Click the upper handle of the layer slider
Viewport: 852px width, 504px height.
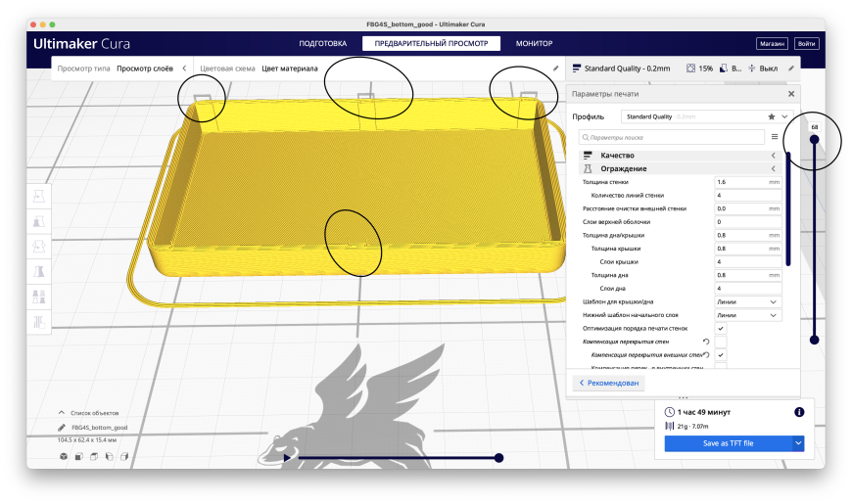(814, 140)
